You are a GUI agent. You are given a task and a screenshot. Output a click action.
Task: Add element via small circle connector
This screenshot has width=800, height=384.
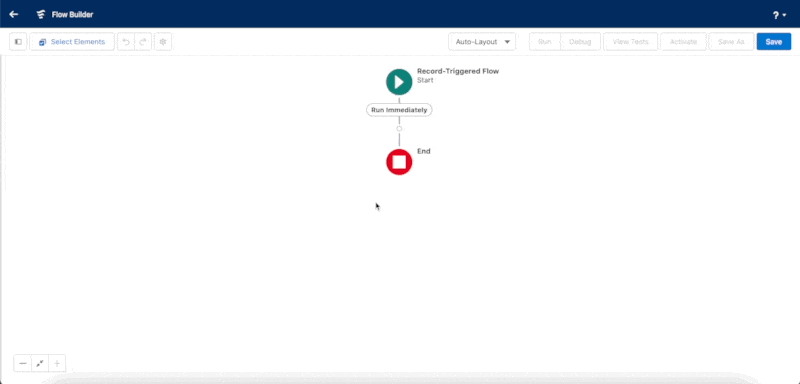click(399, 129)
